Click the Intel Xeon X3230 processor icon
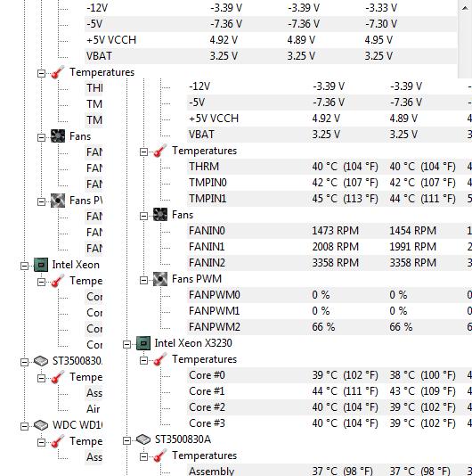 143,343
